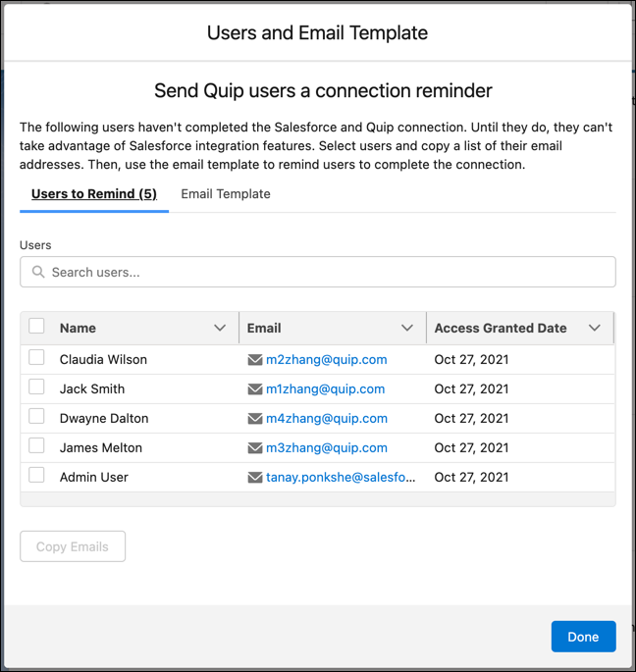Click Oct 27, 2021 in Jack Smith row

(471, 389)
